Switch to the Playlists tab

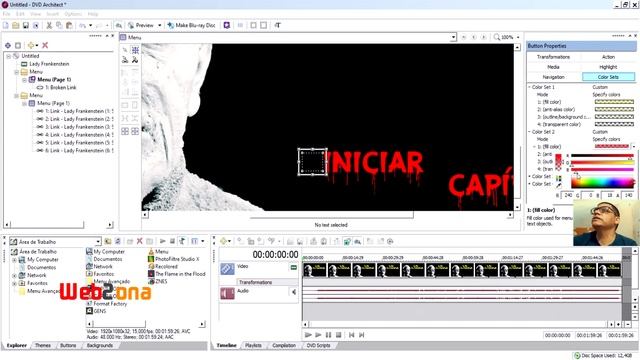point(253,345)
